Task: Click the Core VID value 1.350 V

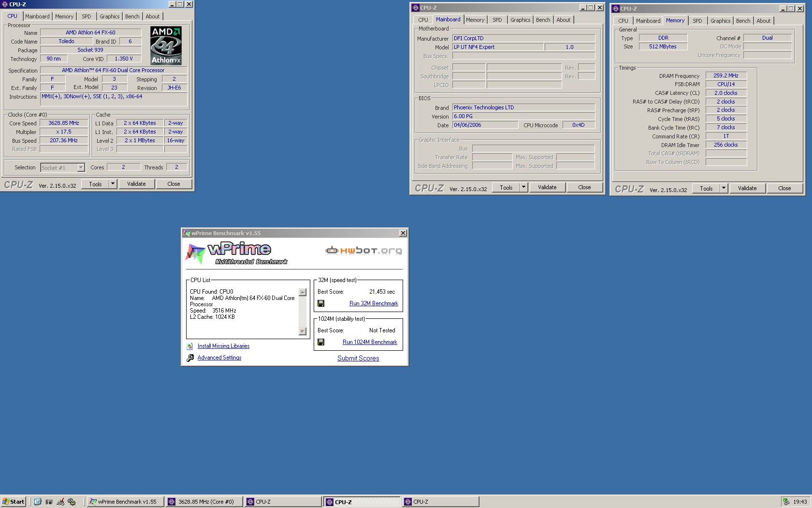Action: 124,59
